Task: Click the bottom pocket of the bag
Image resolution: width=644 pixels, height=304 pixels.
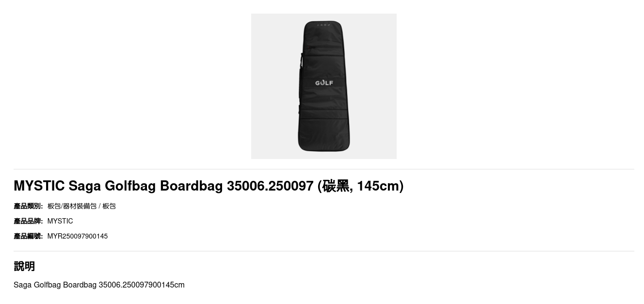Action: click(324, 135)
